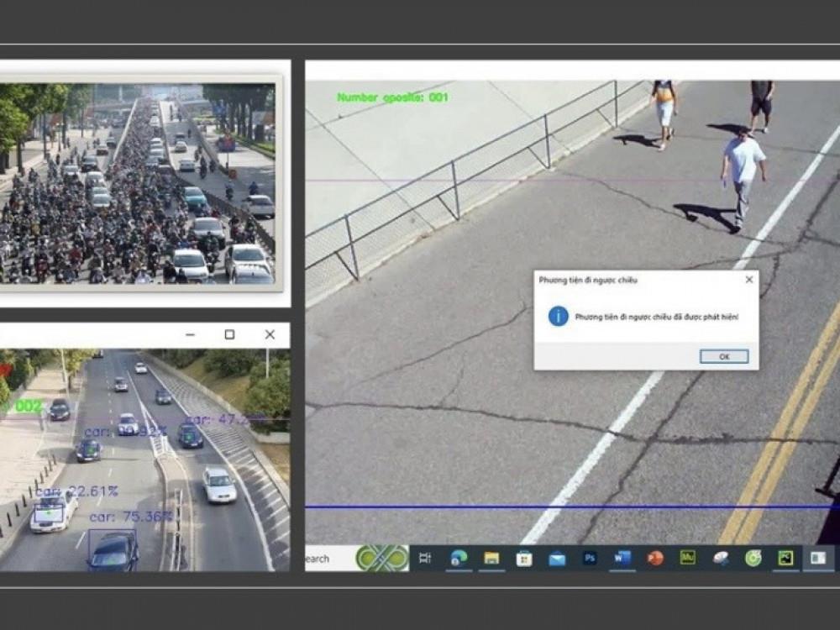Screen dimensions: 840x630
Task: Close the car detection window
Action: tap(270, 334)
